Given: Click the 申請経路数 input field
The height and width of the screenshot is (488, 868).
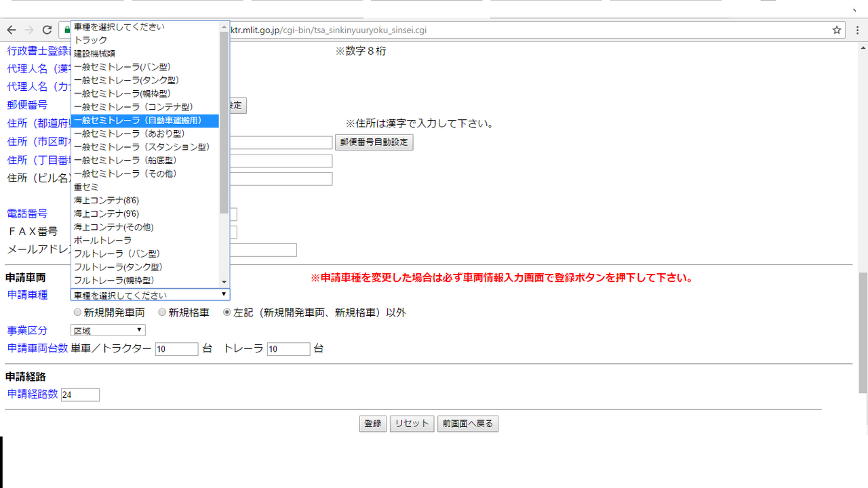Looking at the screenshot, I should (x=80, y=394).
